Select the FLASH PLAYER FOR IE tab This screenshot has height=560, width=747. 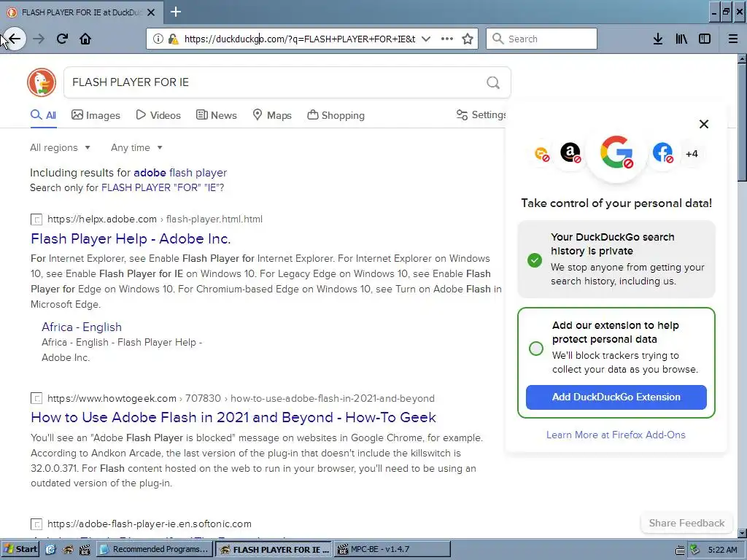(81, 12)
